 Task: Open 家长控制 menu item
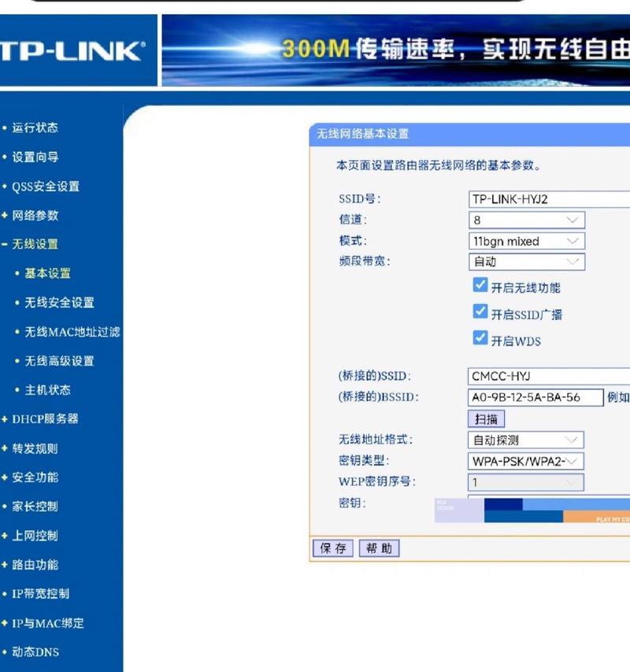pos(35,507)
